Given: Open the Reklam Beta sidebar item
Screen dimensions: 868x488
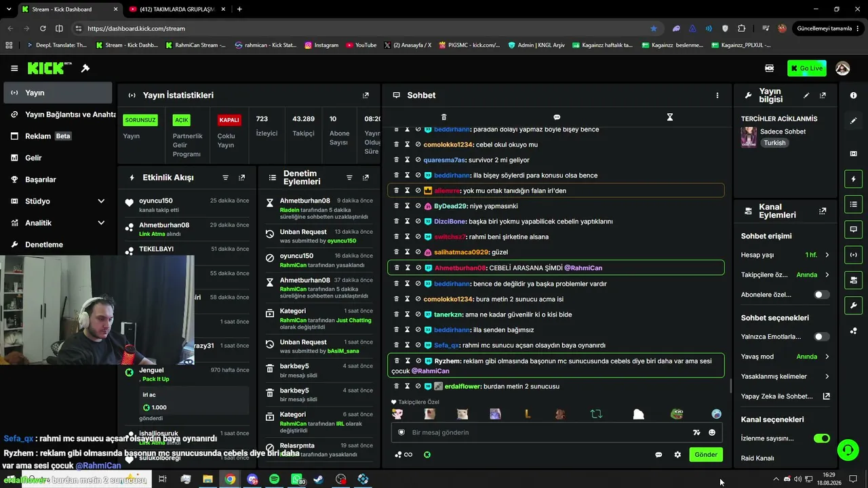Looking at the screenshot, I should 57,136.
